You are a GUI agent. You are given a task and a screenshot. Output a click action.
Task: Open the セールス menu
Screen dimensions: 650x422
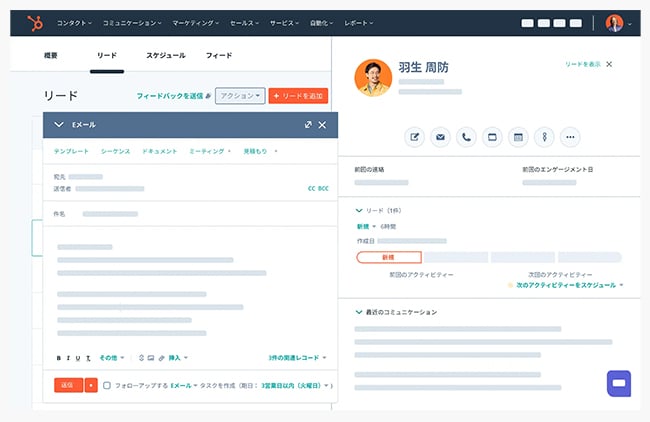[244, 23]
